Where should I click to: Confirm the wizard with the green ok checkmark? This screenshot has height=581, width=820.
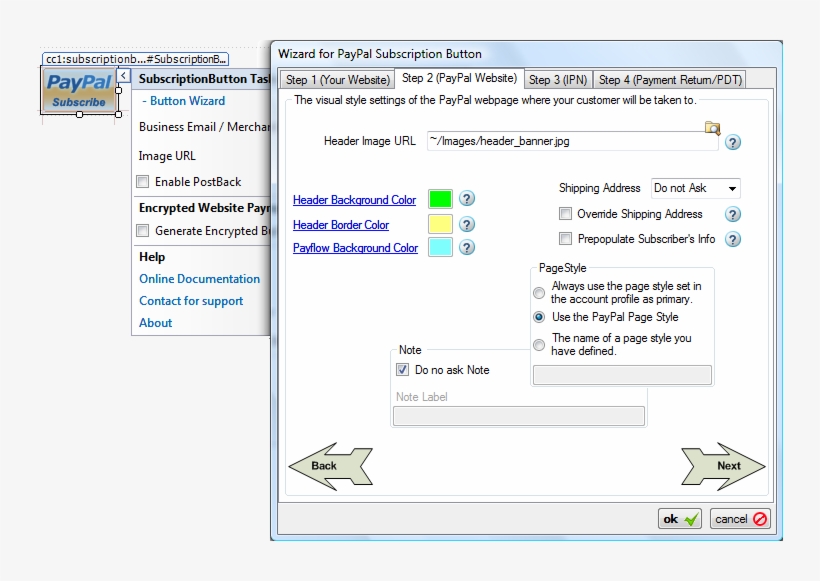click(679, 519)
